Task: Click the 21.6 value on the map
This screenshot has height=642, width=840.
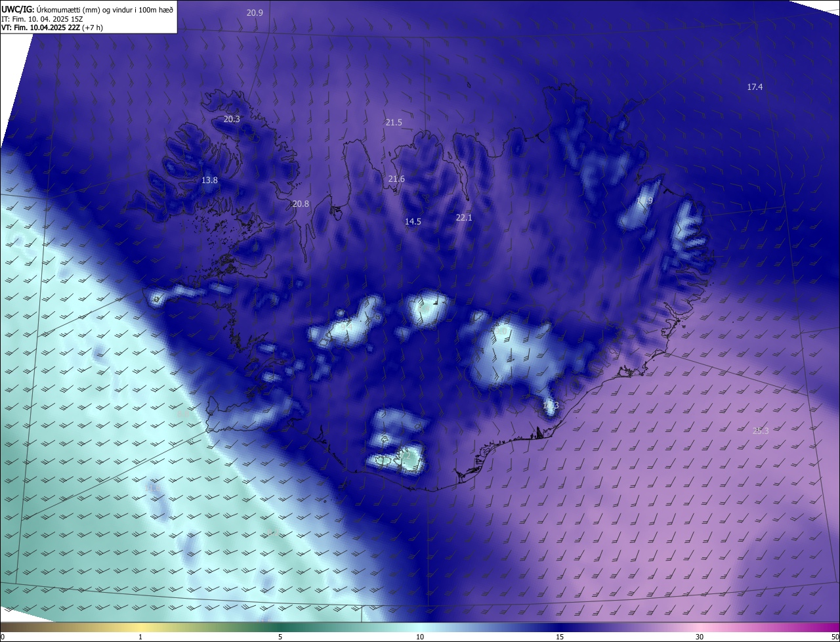Action: point(396,179)
